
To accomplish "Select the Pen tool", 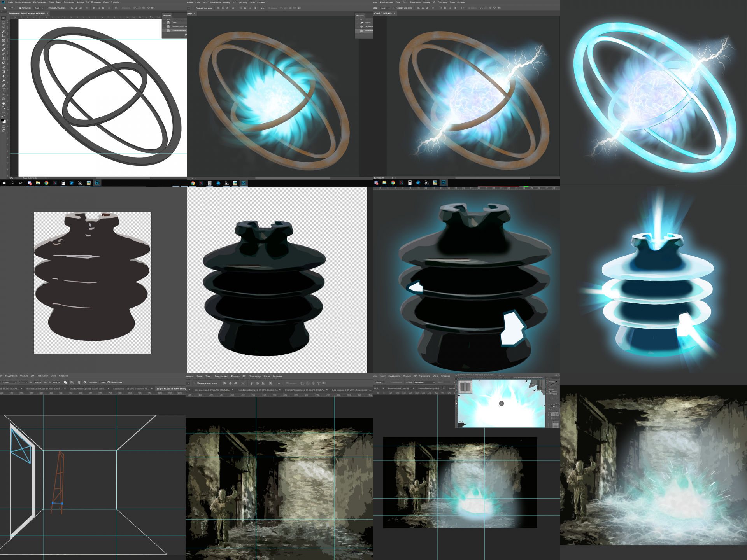I will [3, 85].
